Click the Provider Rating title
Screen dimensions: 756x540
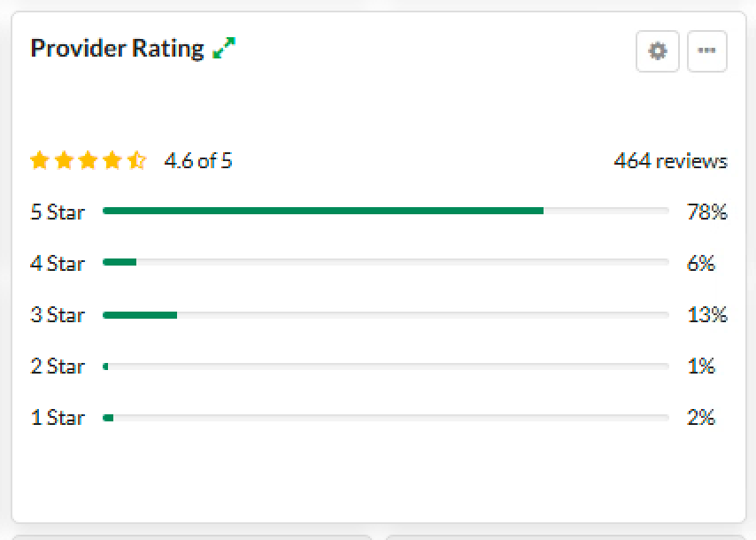tap(117, 49)
